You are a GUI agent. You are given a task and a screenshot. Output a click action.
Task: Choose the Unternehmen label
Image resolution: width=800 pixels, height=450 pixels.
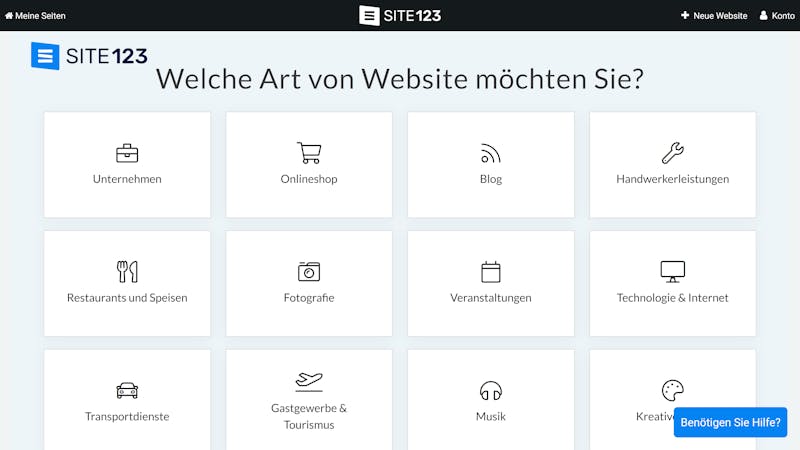coord(127,179)
